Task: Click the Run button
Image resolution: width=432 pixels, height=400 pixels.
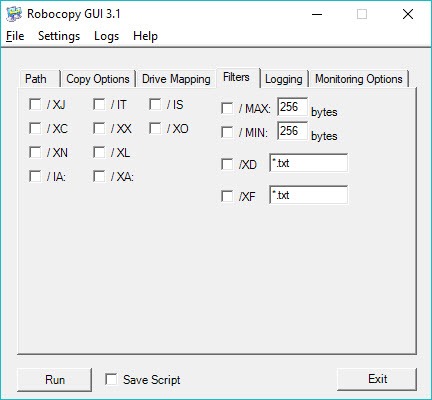Action: tap(54, 379)
